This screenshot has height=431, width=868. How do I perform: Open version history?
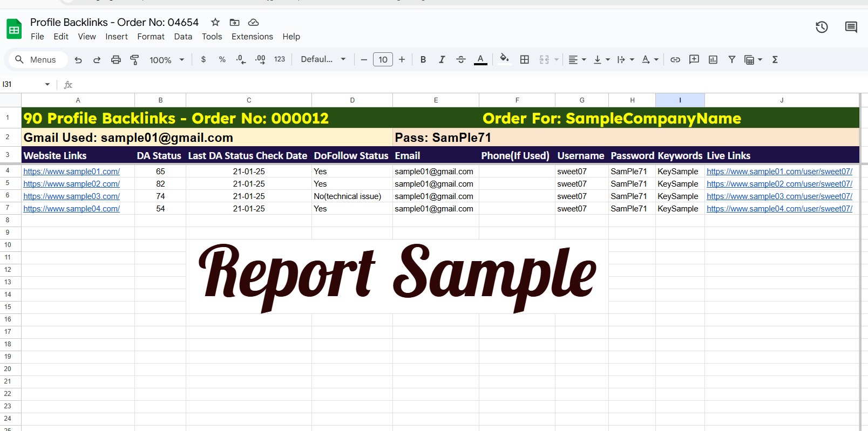[822, 27]
